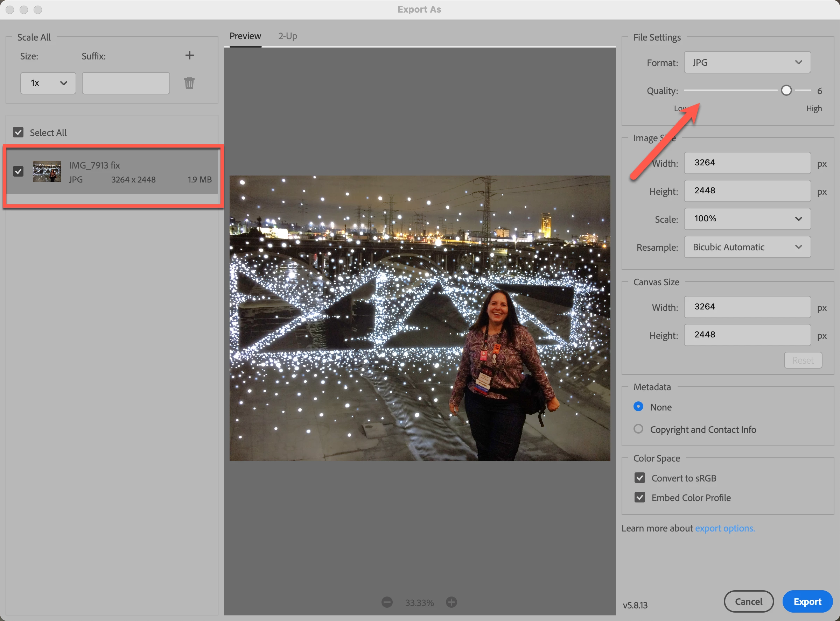Uncheck the IMG_7913 fix asset checkbox
The image size is (840, 621).
click(x=18, y=171)
